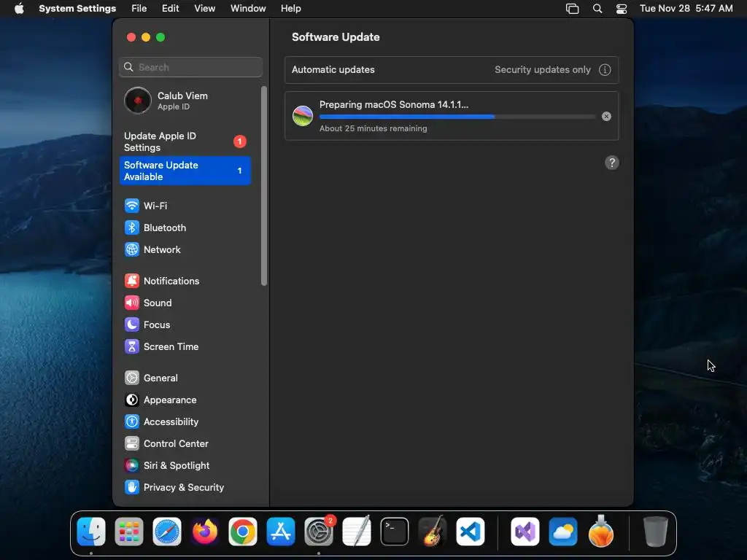747x560 pixels.
Task: Launch Visual Studio Code from the Dock
Action: [471, 532]
